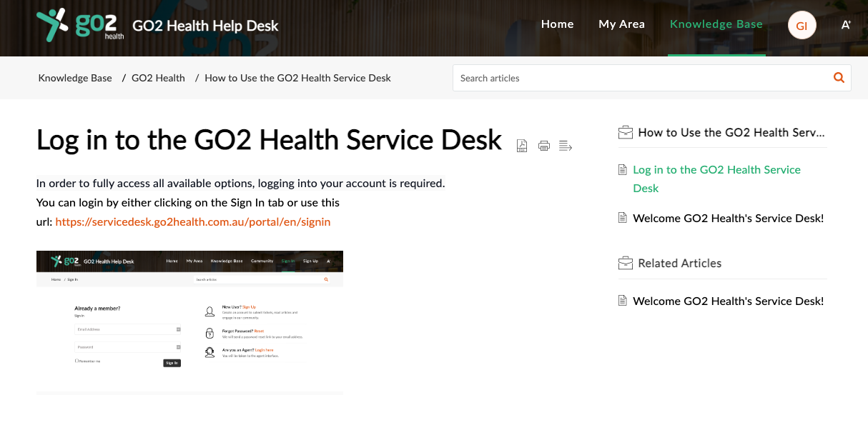Open the Welcome article under Related Articles

click(729, 301)
